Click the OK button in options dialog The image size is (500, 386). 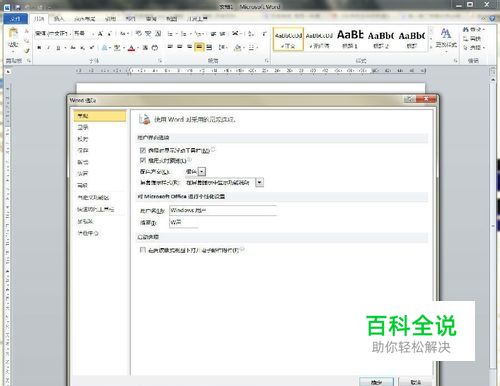377,382
